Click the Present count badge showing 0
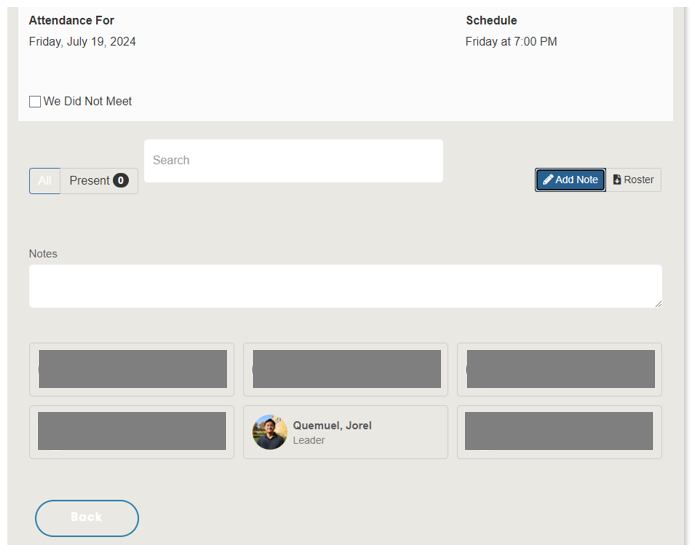This screenshot has width=695, height=552. pos(121,181)
